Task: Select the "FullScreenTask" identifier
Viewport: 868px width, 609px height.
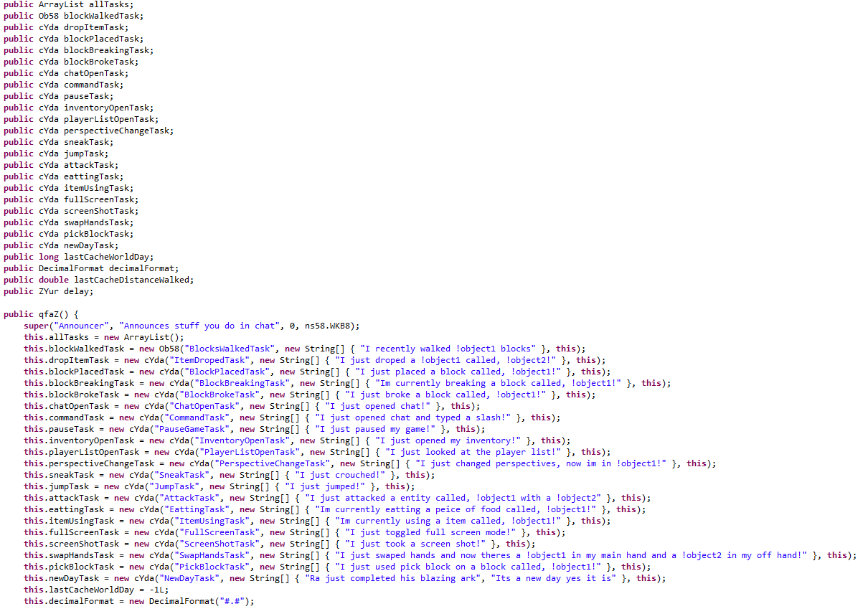Action: pos(218,532)
